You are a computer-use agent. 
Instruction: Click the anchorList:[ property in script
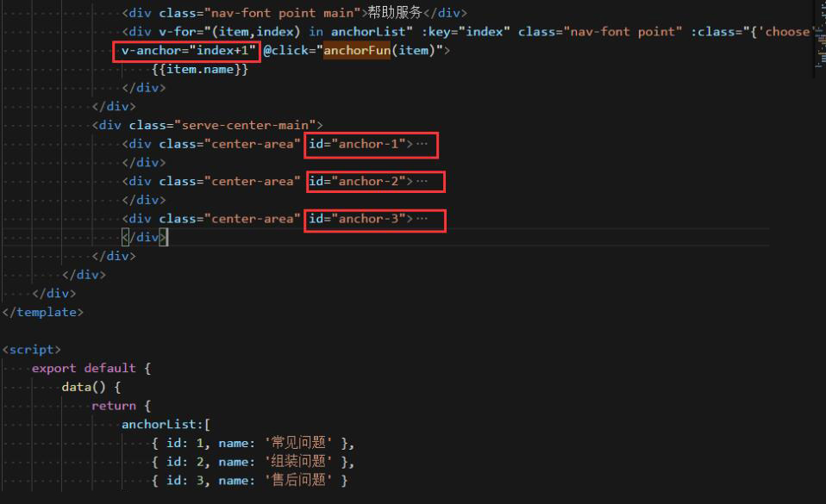(x=166, y=425)
